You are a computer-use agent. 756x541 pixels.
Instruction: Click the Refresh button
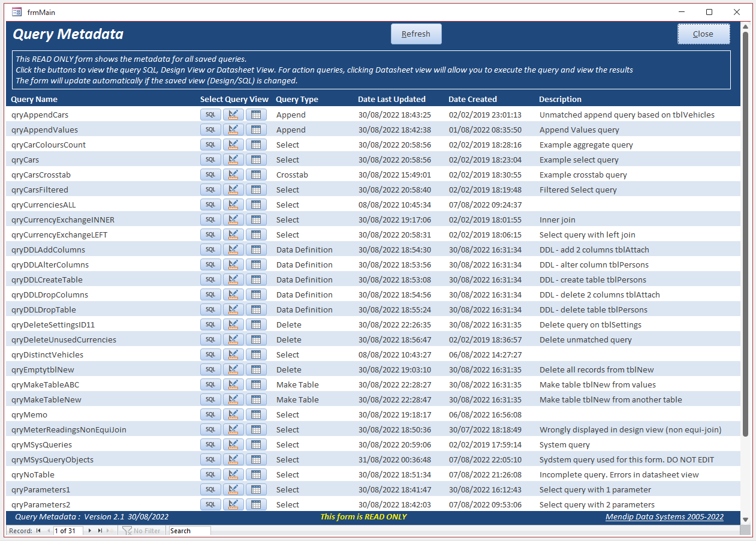[416, 34]
